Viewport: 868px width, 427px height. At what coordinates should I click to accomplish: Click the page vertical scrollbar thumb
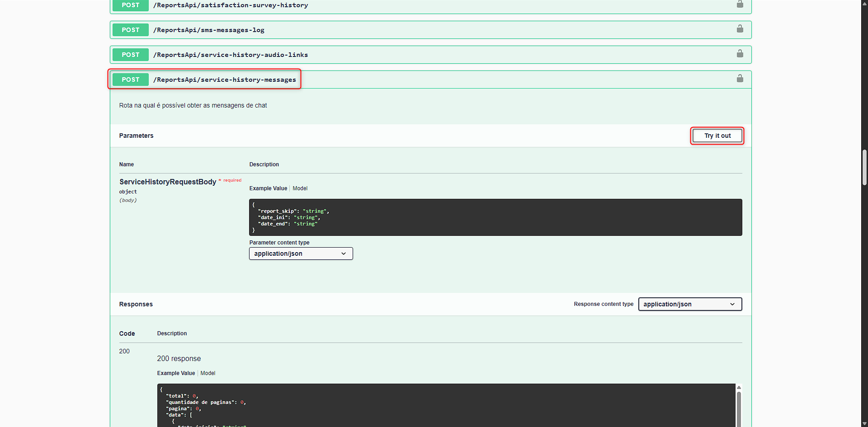pyautogui.click(x=864, y=167)
